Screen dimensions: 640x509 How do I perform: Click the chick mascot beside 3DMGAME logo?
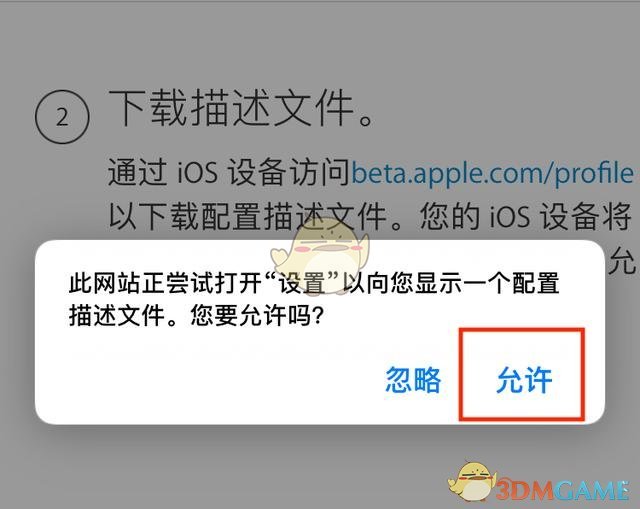472,482
